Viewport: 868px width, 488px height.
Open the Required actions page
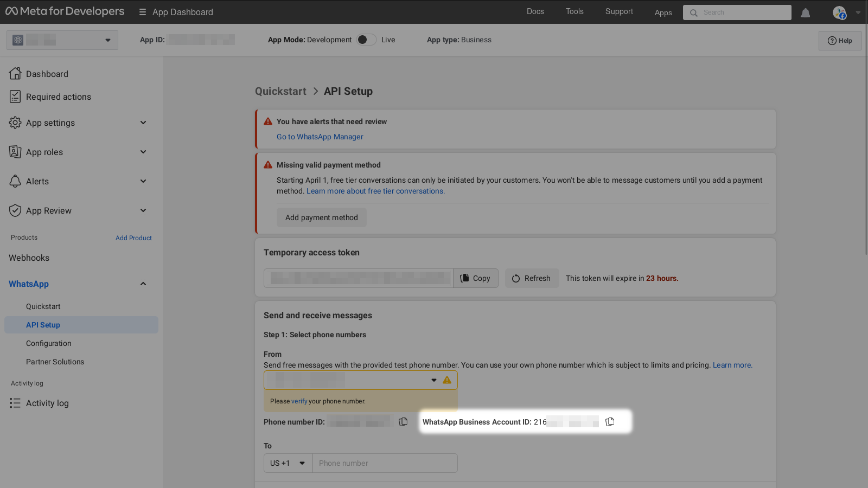(59, 97)
